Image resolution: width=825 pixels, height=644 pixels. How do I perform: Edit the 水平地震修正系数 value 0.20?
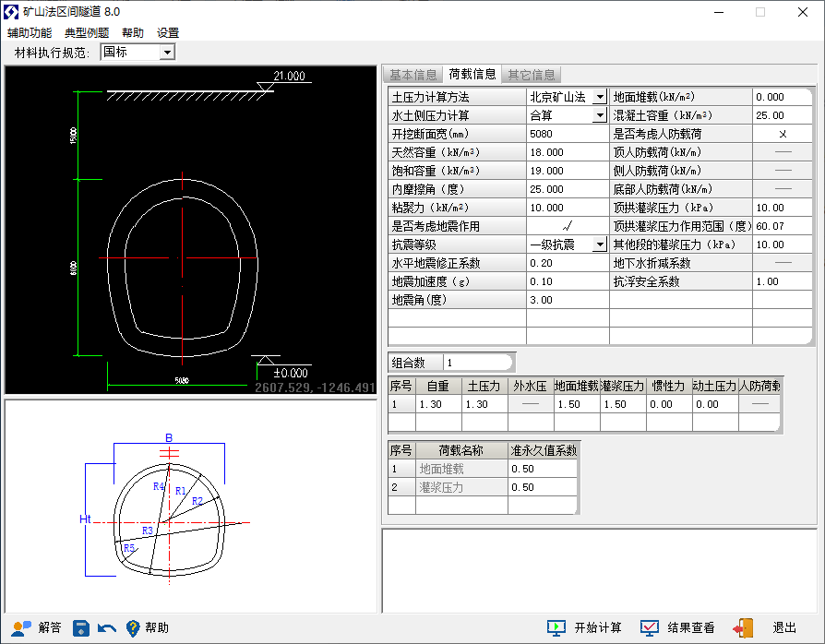[568, 263]
